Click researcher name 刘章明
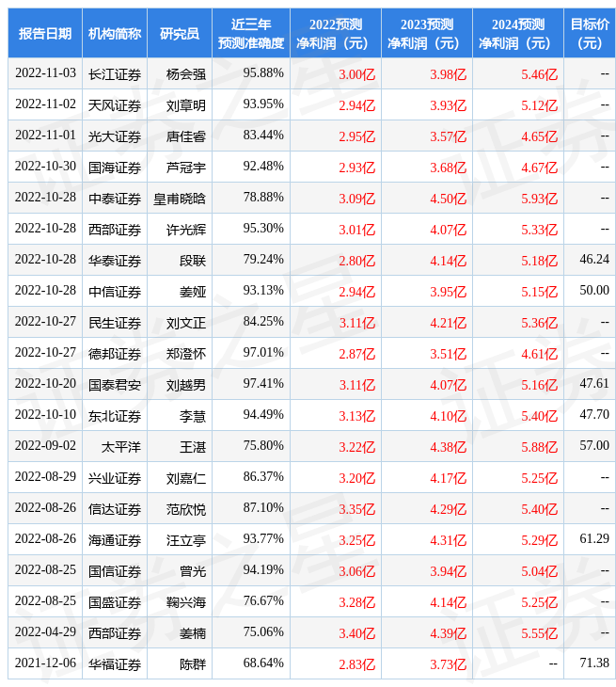616x687 pixels. [x=186, y=105]
